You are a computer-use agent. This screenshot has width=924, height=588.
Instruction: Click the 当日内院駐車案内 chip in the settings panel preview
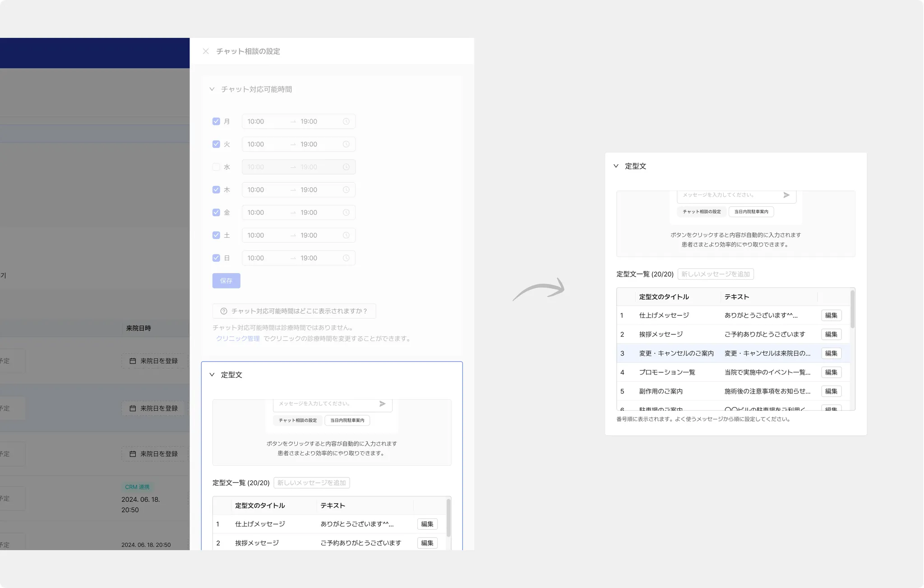[x=347, y=421]
